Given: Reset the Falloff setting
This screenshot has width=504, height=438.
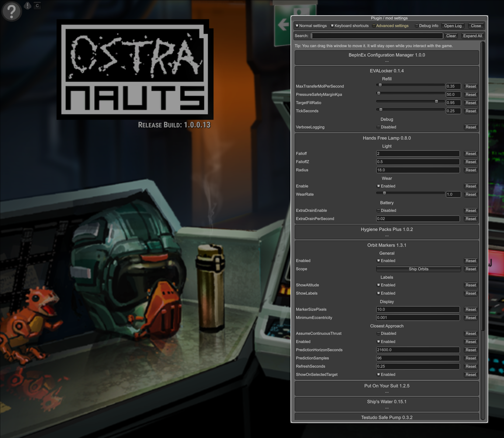Looking at the screenshot, I should click(471, 154).
